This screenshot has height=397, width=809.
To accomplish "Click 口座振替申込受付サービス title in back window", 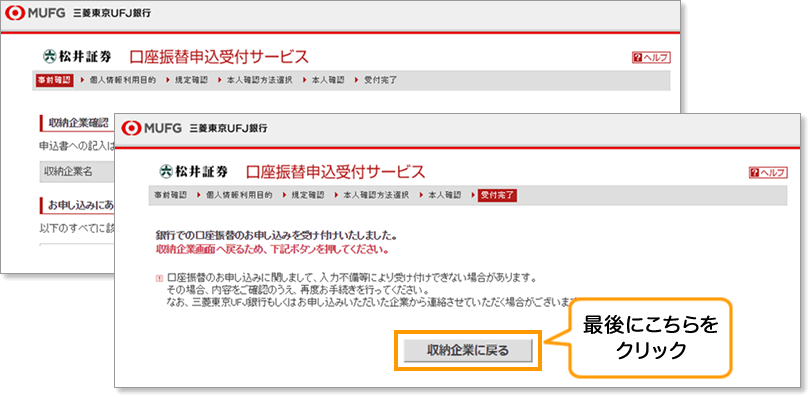I will coord(219,56).
